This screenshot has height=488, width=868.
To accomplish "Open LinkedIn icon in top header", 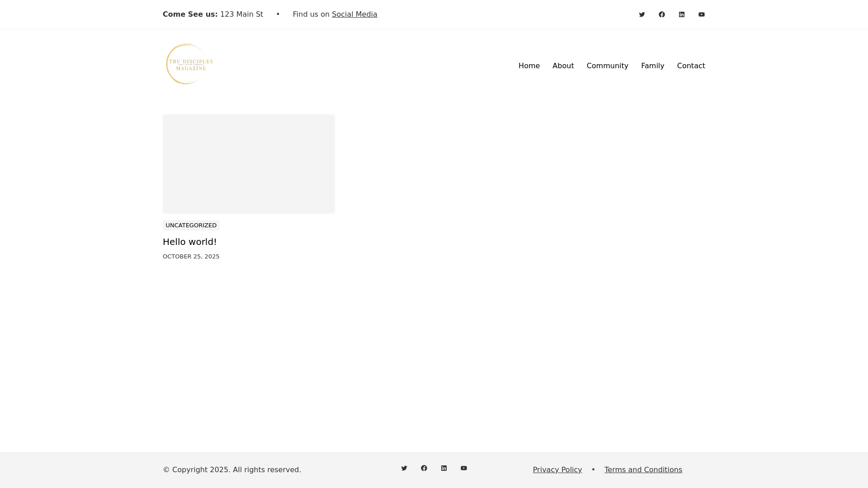I will point(681,14).
